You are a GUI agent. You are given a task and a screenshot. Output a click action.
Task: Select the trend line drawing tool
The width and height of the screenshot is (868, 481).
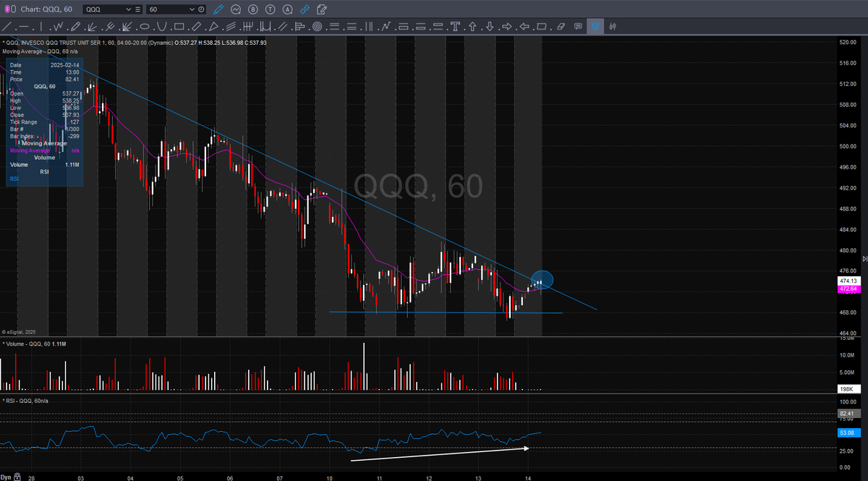point(7,27)
